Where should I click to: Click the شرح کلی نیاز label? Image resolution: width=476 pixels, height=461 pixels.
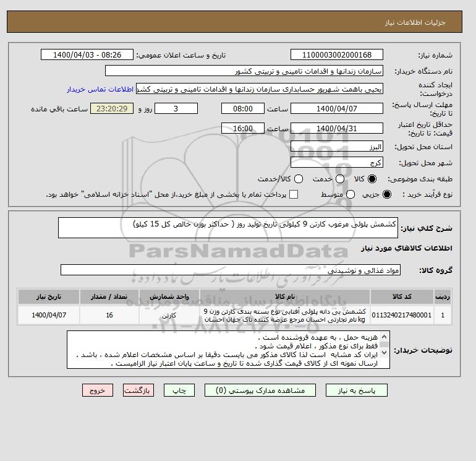tap(427, 228)
